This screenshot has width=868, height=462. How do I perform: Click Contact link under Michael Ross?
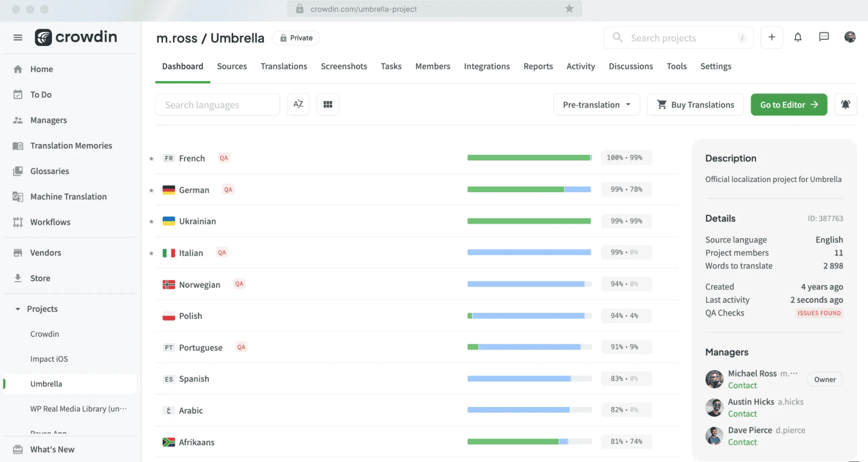click(x=742, y=385)
